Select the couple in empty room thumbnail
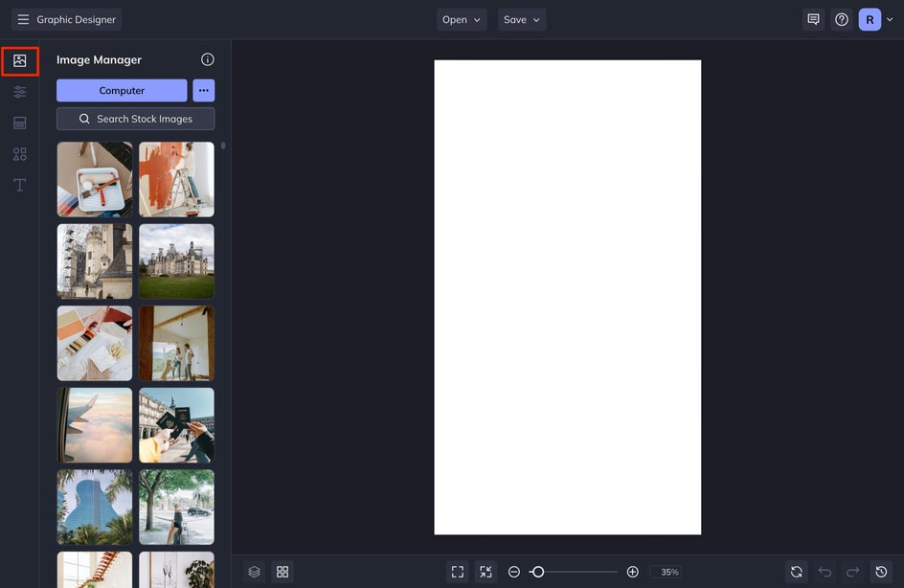Image resolution: width=904 pixels, height=588 pixels. tap(176, 343)
